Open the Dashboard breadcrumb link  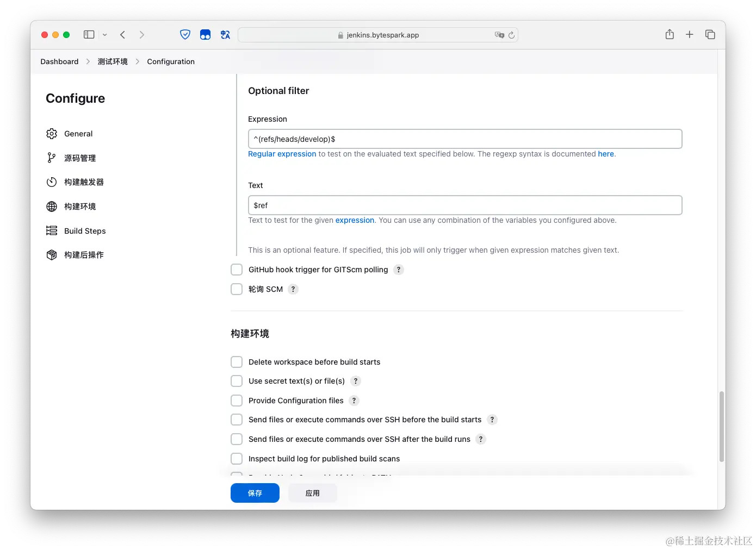point(59,61)
